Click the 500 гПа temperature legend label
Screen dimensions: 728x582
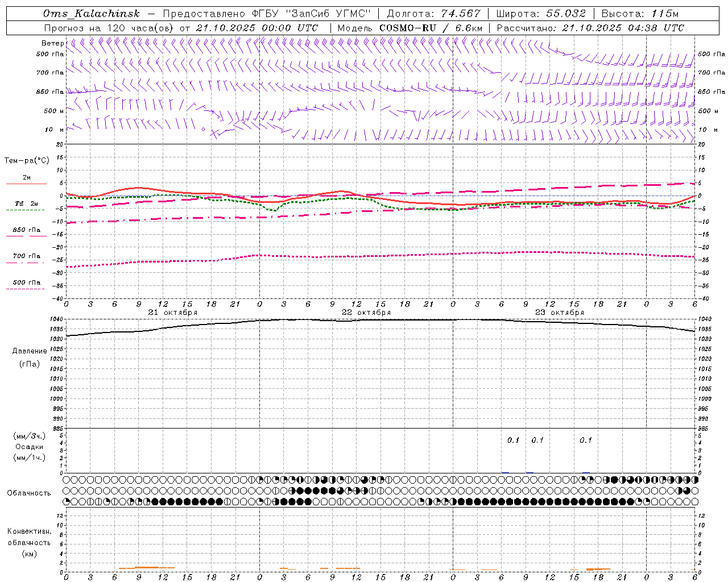27,282
